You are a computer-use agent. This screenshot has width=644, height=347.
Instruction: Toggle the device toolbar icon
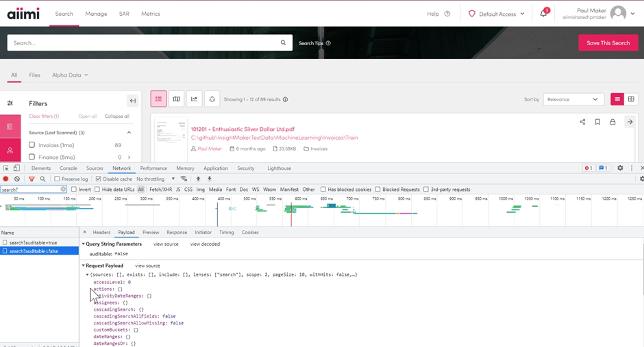coord(16,168)
